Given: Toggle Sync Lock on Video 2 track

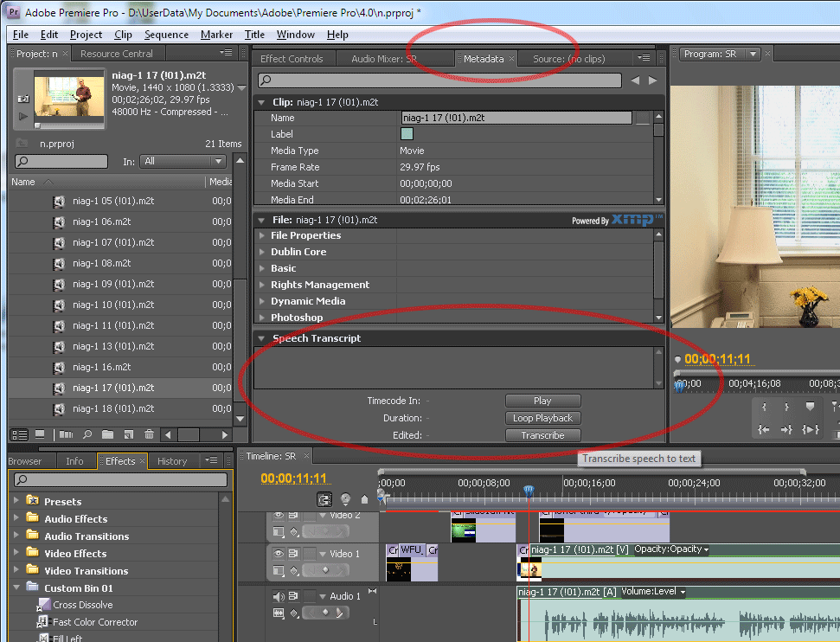Looking at the screenshot, I should pyautogui.click(x=293, y=515).
